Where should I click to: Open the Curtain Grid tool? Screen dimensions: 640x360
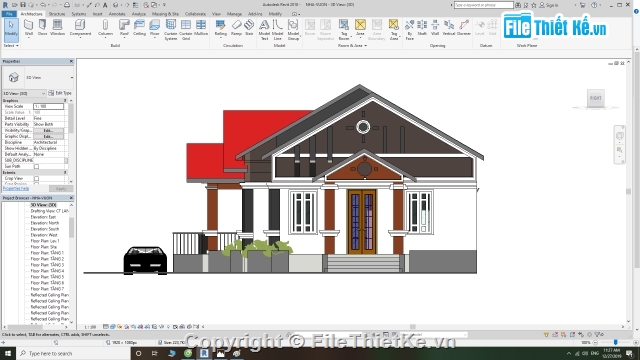tap(186, 30)
